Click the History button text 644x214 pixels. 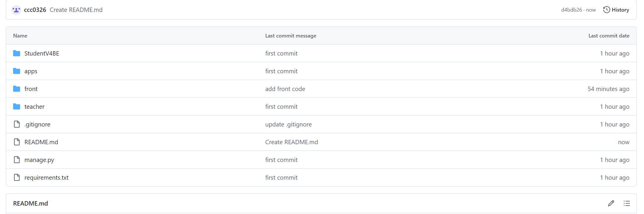point(620,10)
